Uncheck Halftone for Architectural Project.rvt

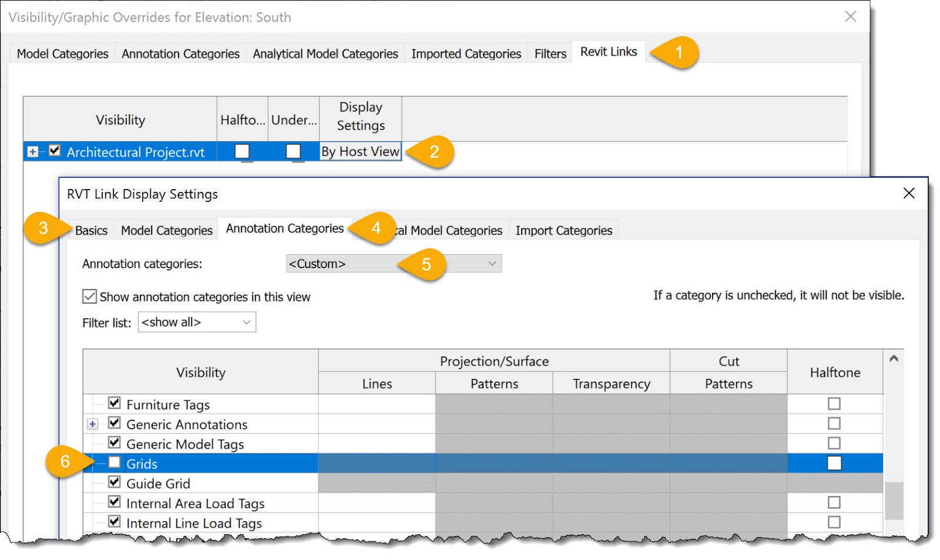click(x=243, y=151)
